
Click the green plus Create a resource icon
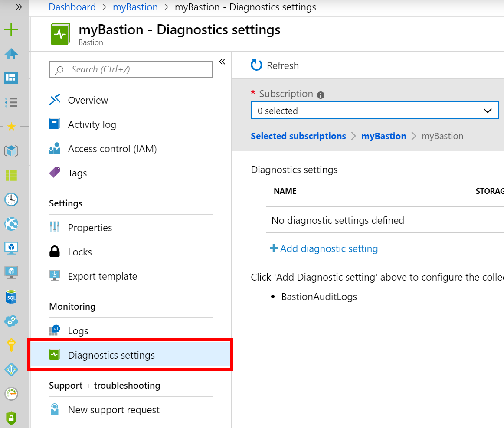coord(11,29)
